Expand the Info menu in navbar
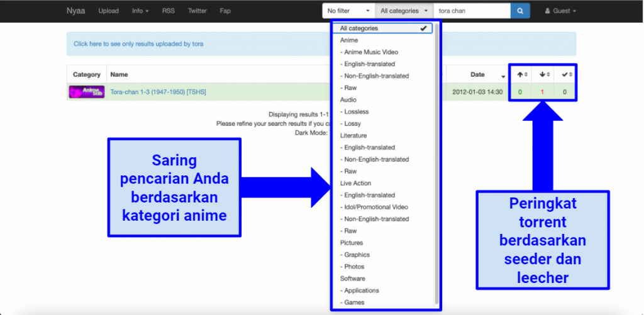The width and height of the screenshot is (644, 315). (140, 11)
